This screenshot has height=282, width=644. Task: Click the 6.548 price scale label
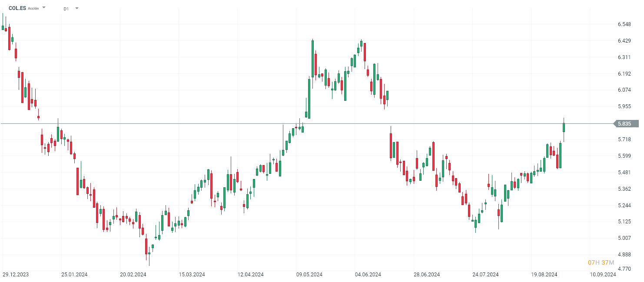click(x=624, y=24)
